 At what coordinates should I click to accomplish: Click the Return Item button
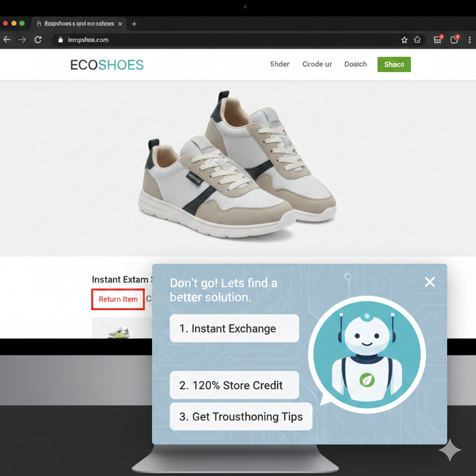click(118, 299)
